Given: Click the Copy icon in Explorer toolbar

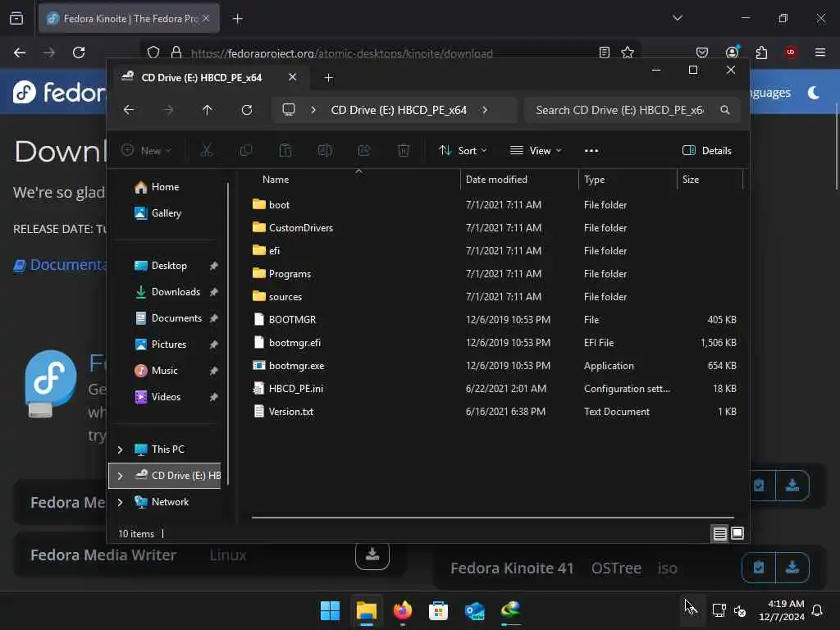Looking at the screenshot, I should tap(246, 151).
